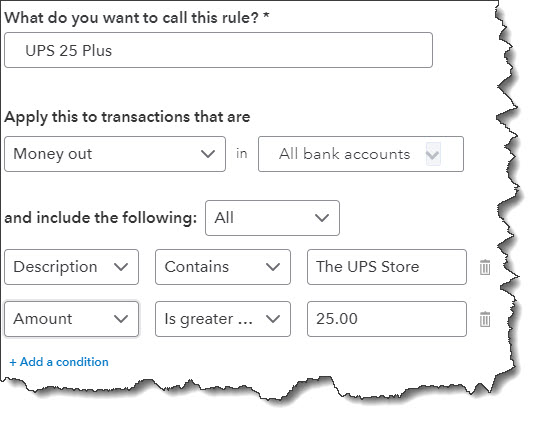Open the Description field type dropdown
Viewport: 542px width, 422px height.
[72, 267]
